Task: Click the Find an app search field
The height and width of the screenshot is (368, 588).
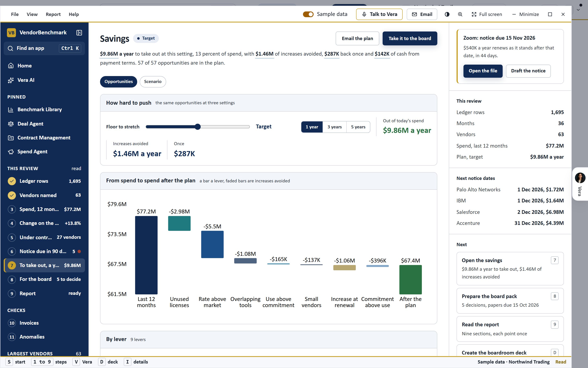Action: (x=44, y=48)
